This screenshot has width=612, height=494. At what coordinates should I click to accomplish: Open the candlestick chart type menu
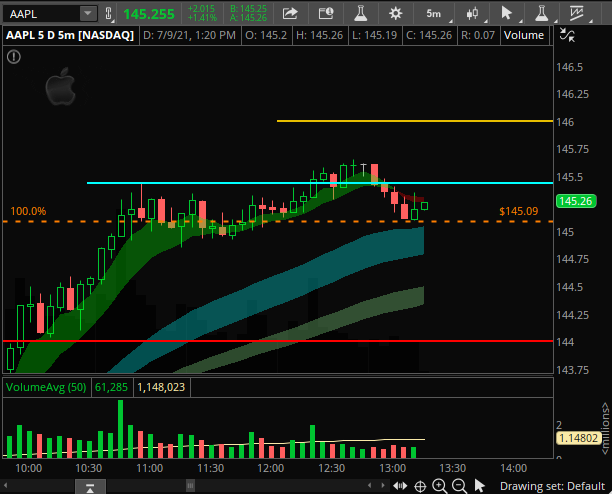point(473,14)
